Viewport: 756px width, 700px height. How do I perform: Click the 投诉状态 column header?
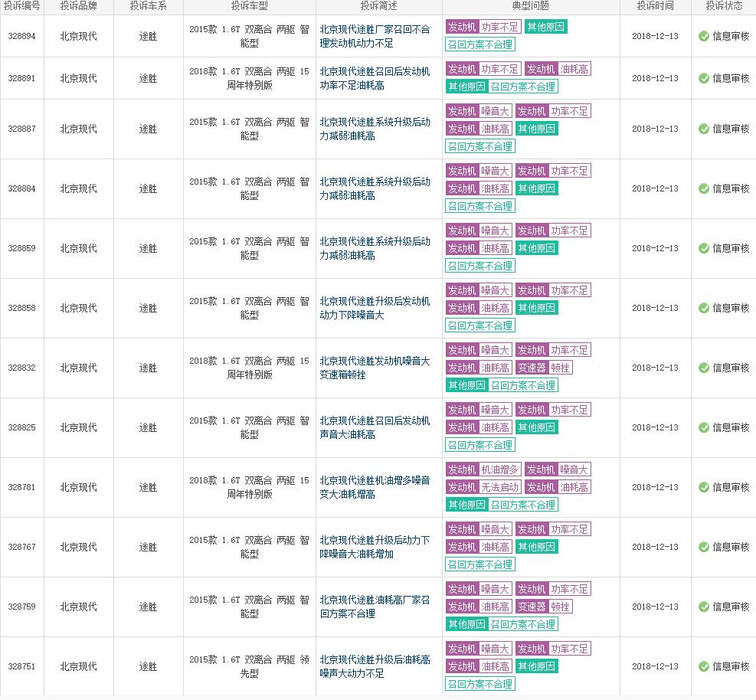click(723, 6)
